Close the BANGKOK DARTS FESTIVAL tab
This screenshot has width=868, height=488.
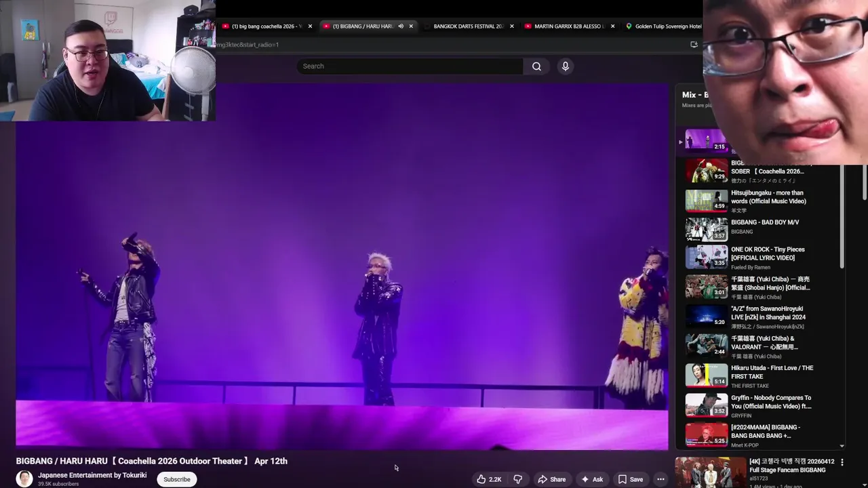pos(511,26)
